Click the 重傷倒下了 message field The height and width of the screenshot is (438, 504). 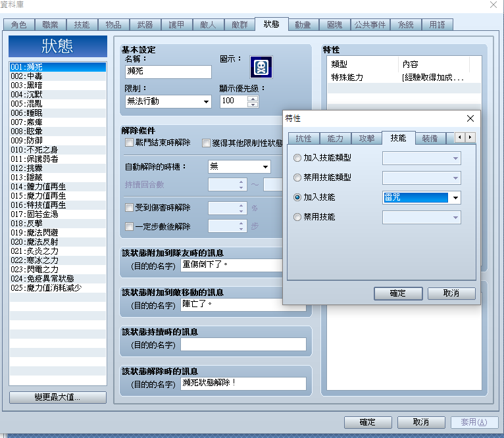click(232, 265)
